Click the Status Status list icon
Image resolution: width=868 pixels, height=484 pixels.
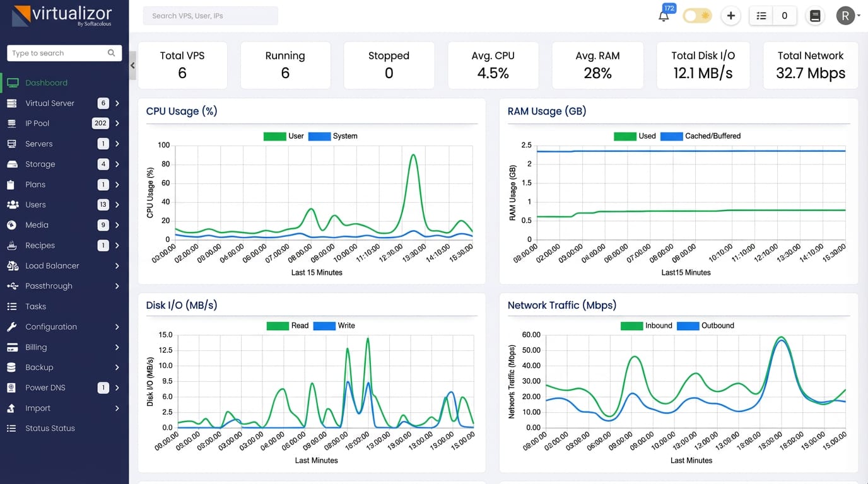click(x=11, y=428)
